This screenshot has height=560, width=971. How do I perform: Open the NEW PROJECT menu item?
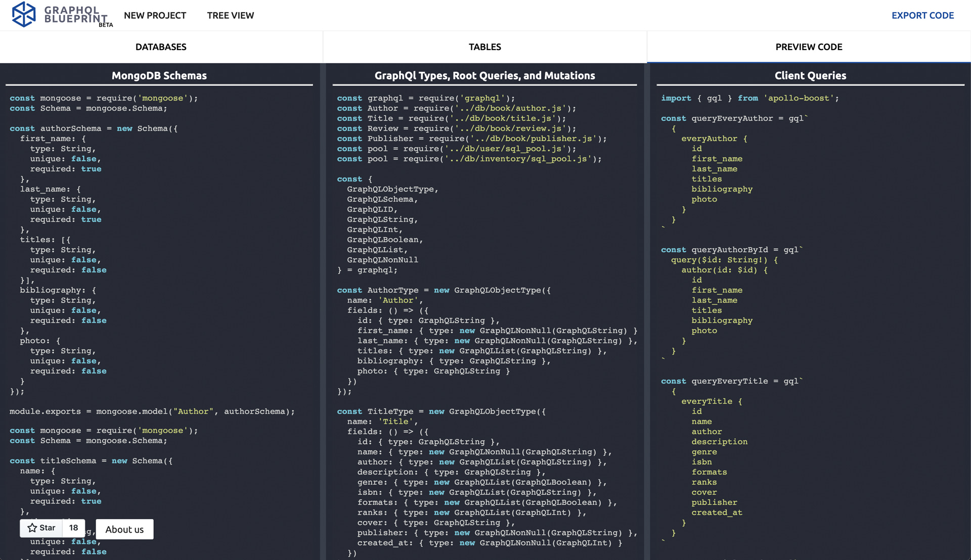[x=155, y=16]
